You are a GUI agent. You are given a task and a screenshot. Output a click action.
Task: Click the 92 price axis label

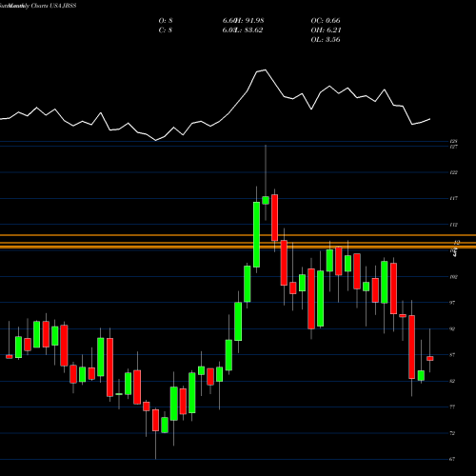(x=453, y=328)
